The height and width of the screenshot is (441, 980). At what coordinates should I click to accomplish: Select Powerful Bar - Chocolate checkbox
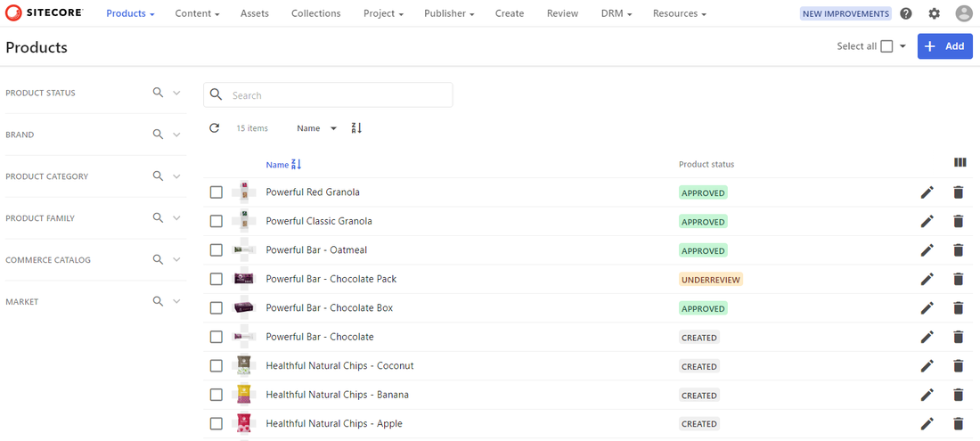(x=216, y=337)
